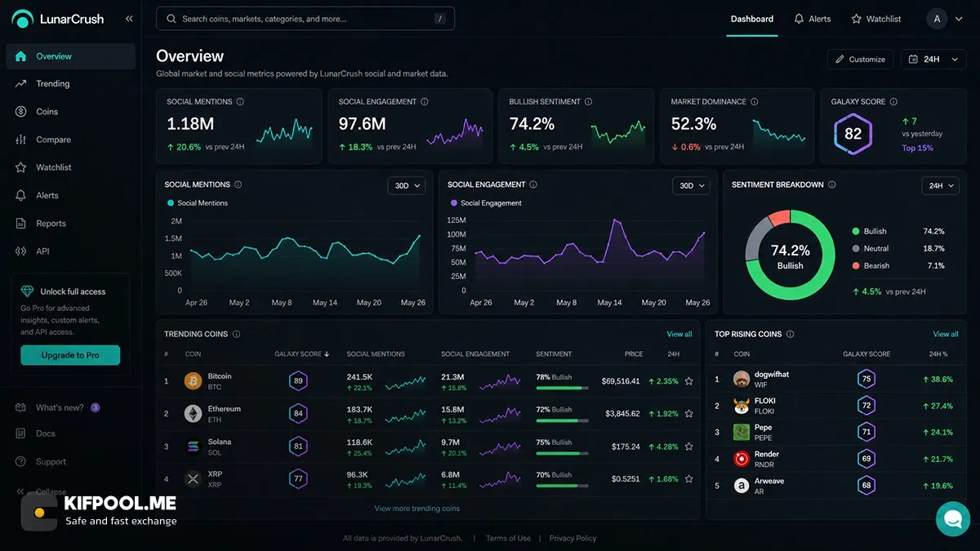Toggle watchlist star for Bitcoin row
980x551 pixels.
[688, 381]
